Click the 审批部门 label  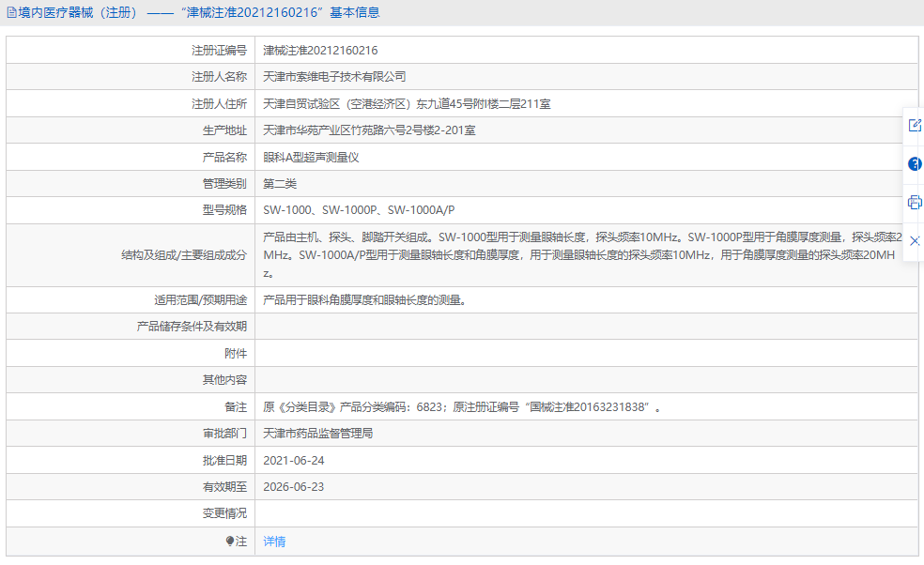point(224,434)
